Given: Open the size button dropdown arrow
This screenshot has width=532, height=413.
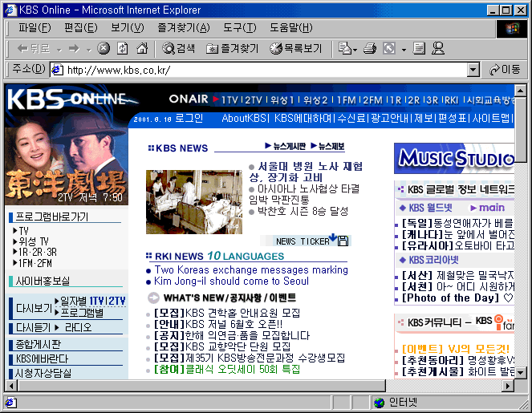Looking at the screenshot, I should tap(404, 51).
